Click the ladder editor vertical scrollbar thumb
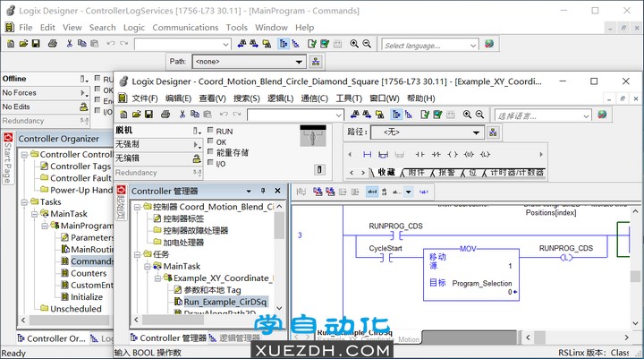Image resolution: width=644 pixels, height=359 pixels. 635,277
